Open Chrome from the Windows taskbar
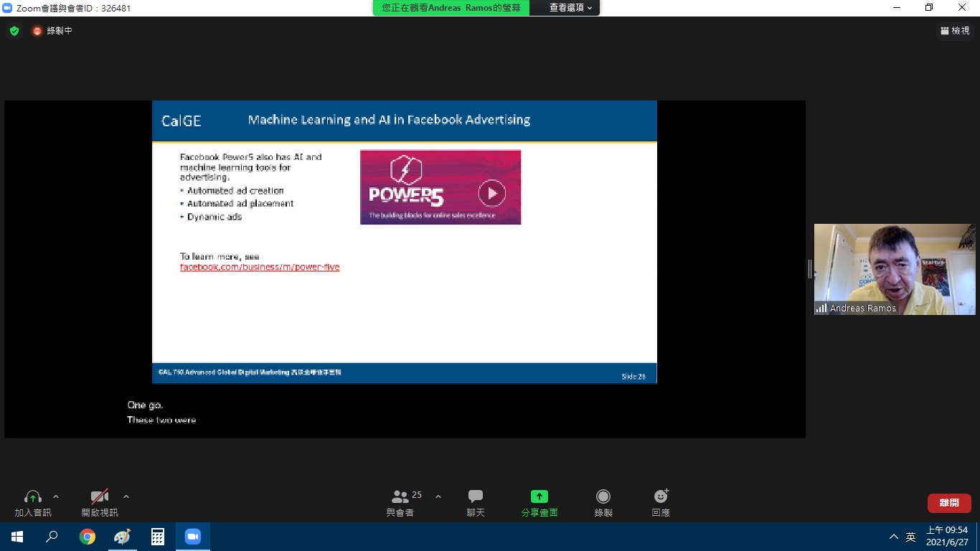This screenshot has height=551, width=980. [x=88, y=537]
